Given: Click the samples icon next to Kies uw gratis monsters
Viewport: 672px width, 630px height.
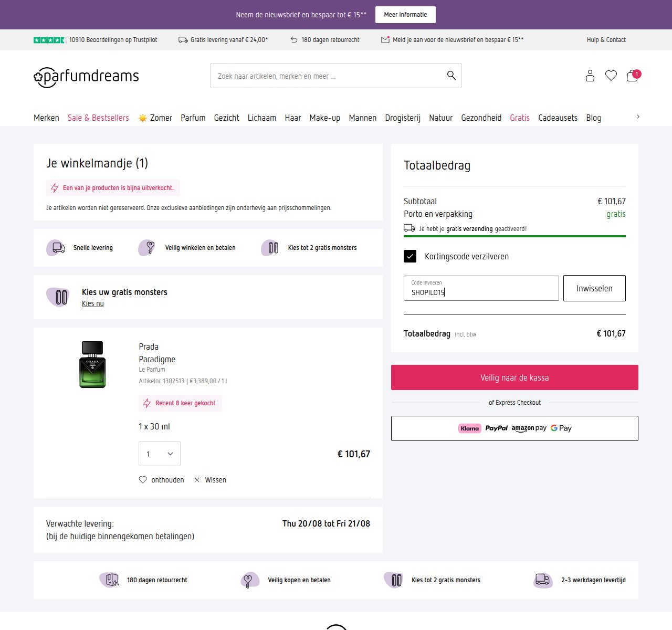Looking at the screenshot, I should pyautogui.click(x=58, y=297).
